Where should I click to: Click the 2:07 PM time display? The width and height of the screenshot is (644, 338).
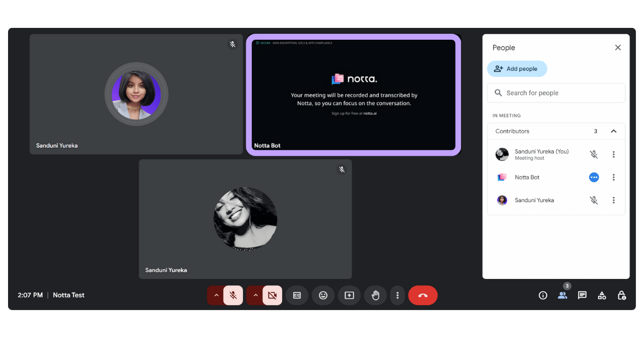(x=30, y=295)
